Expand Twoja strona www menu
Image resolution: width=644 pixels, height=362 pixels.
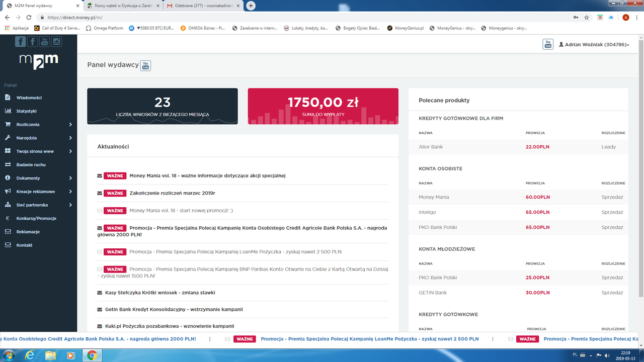(x=38, y=151)
